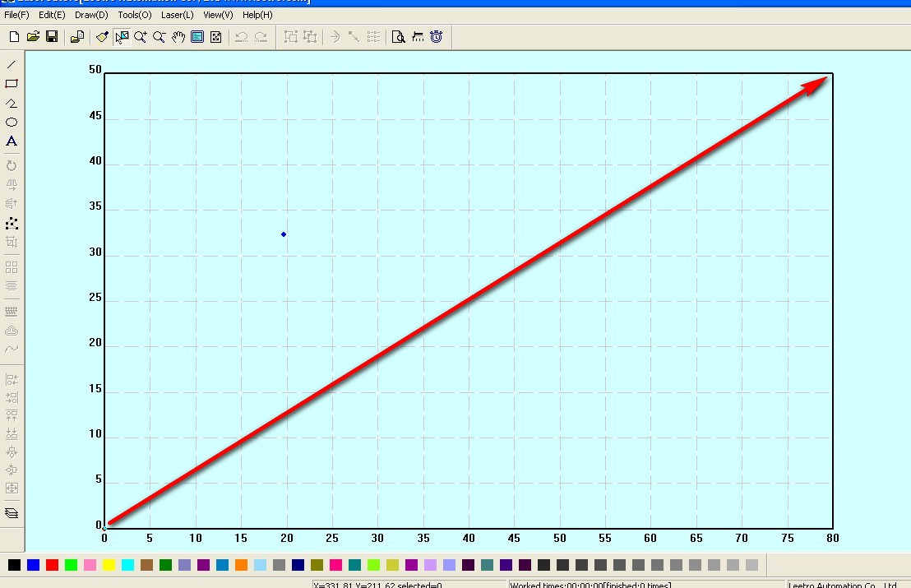Activate the Text tool
Viewport: 911px width, 588px height.
click(12, 141)
